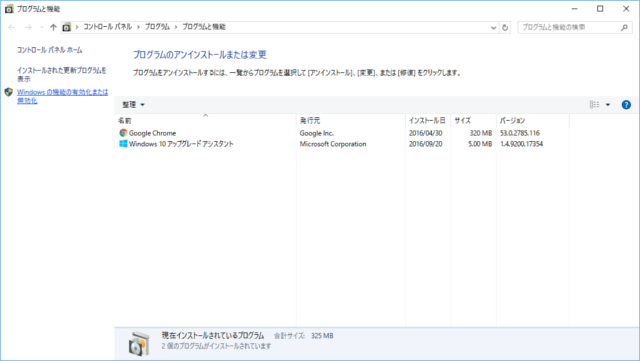Expand the address bar history dropdown
Viewport: 640px width, 361px height.
pos(493,27)
